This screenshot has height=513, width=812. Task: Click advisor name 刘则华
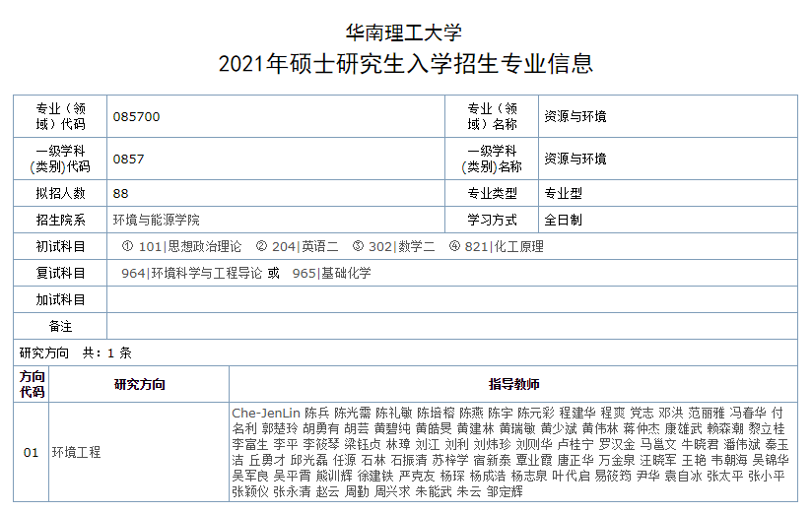(x=534, y=445)
